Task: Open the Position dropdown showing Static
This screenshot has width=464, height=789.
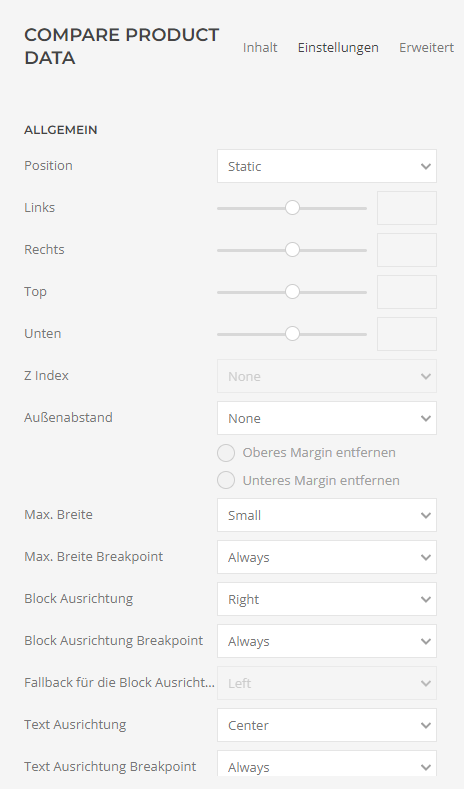Action: [x=327, y=166]
